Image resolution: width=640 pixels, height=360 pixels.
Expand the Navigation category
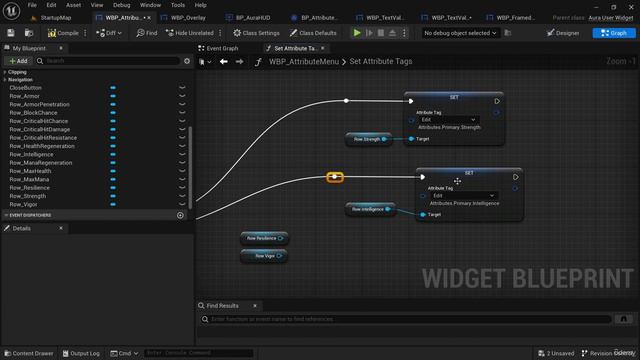tap(5, 80)
